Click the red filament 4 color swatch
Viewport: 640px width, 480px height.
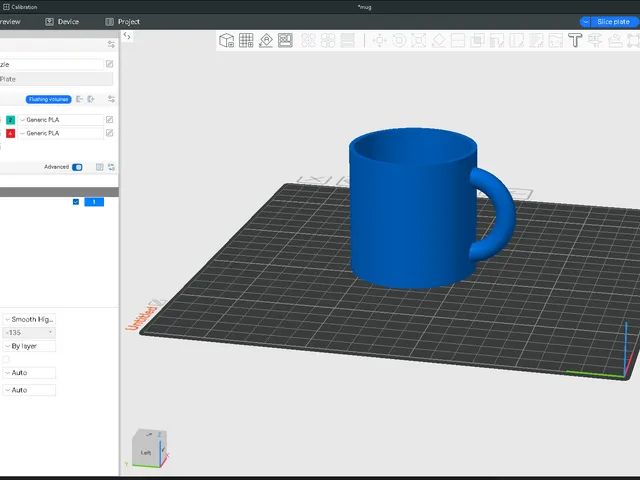coord(11,133)
